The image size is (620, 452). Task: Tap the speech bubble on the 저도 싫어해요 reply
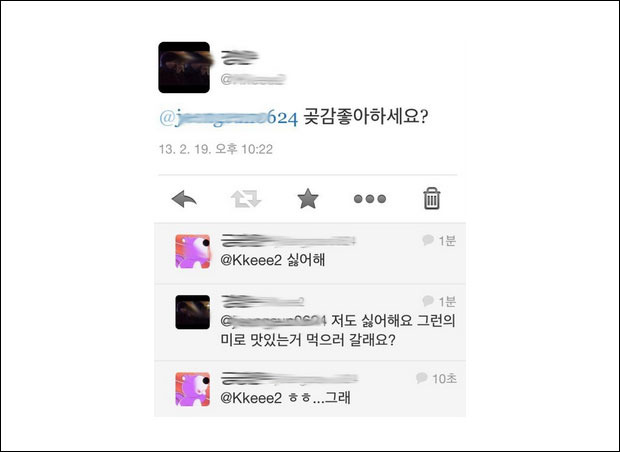point(428,301)
